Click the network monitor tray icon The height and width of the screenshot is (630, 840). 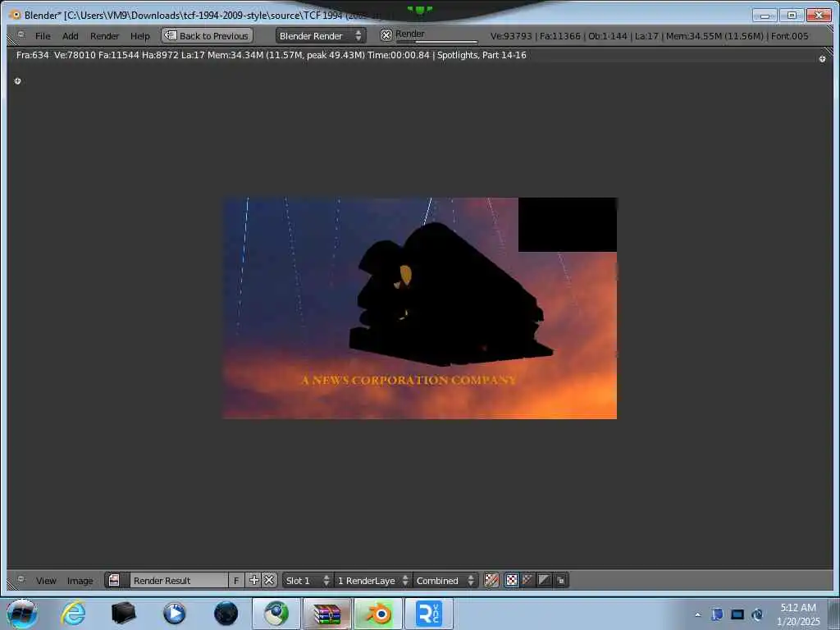pyautogui.click(x=737, y=614)
